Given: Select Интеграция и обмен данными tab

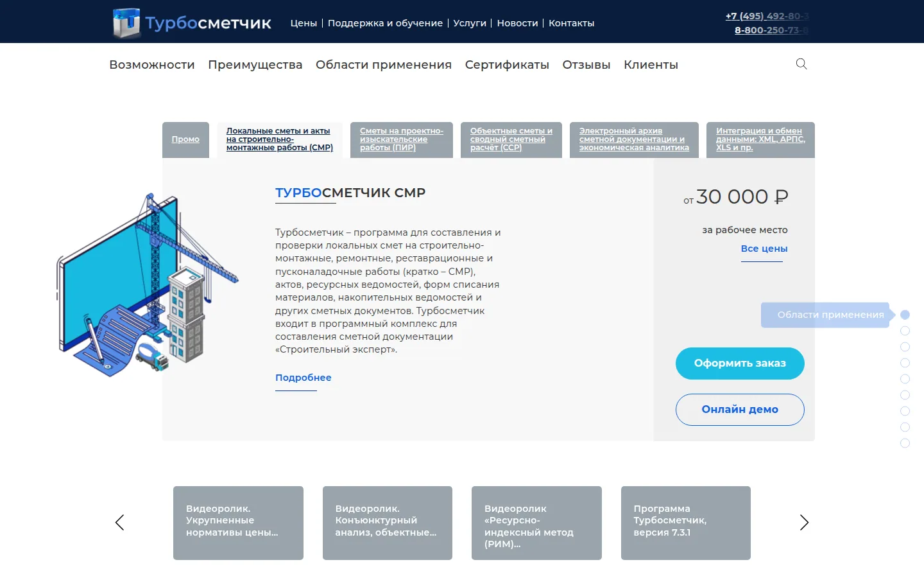Looking at the screenshot, I should click(760, 139).
